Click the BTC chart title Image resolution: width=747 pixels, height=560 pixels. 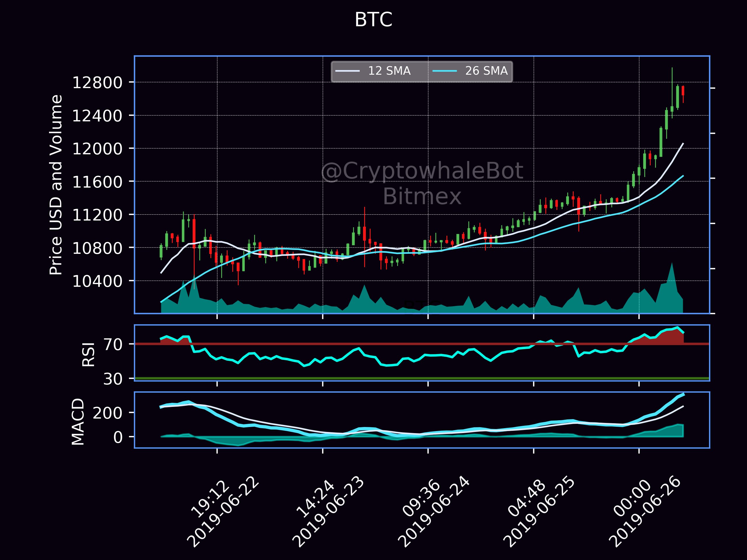coord(373,20)
